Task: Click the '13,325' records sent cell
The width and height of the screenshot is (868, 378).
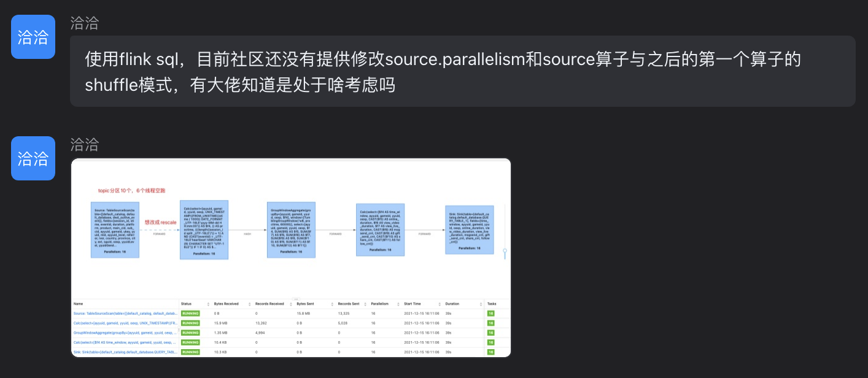Action: (344, 313)
